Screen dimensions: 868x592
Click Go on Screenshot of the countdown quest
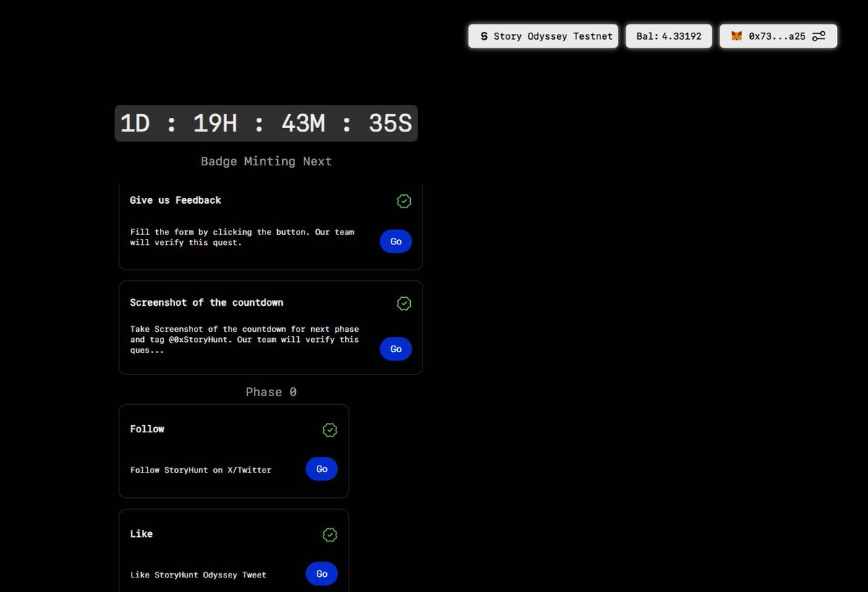(396, 349)
